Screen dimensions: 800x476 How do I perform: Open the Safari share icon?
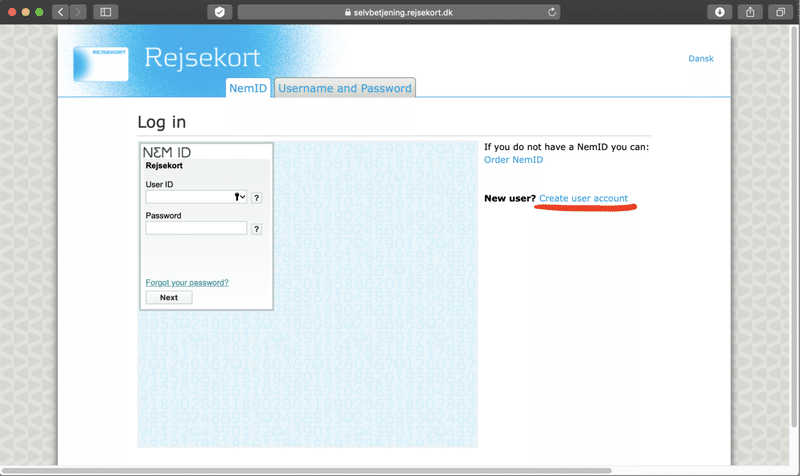750,12
